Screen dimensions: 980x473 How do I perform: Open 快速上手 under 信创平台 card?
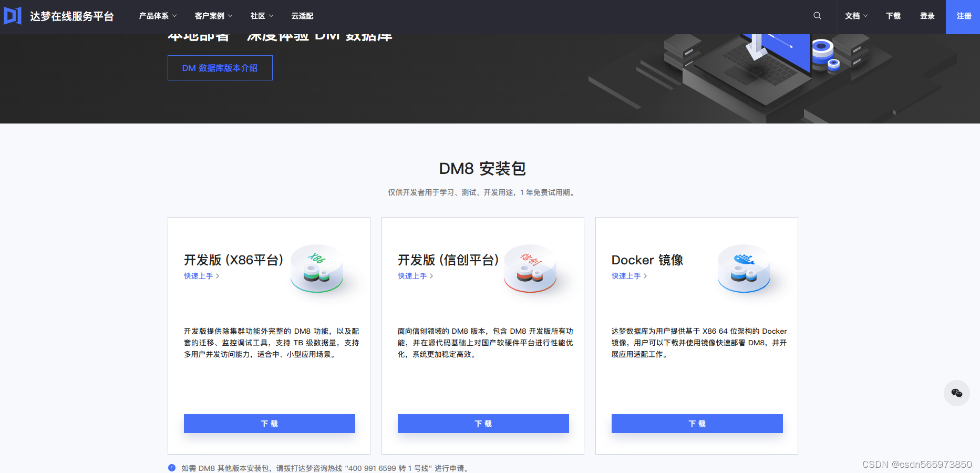(415, 276)
